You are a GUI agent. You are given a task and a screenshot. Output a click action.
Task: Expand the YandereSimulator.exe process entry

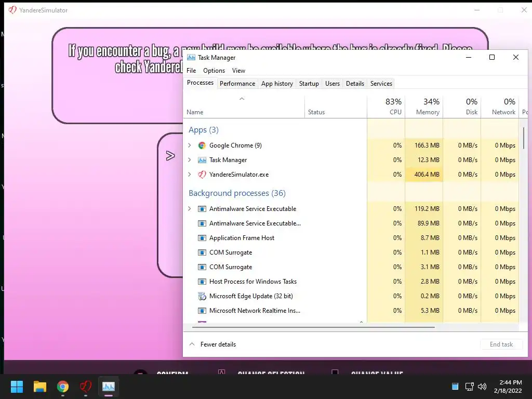pyautogui.click(x=190, y=175)
